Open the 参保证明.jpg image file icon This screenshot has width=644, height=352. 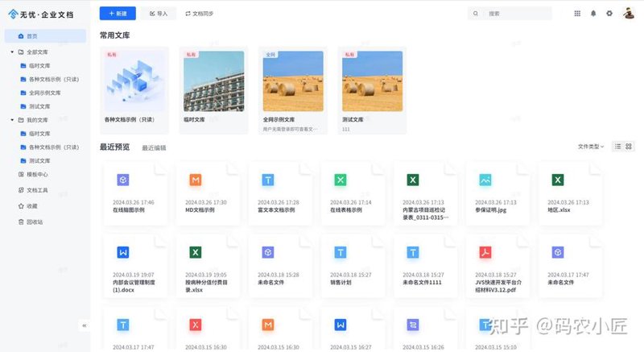click(485, 180)
